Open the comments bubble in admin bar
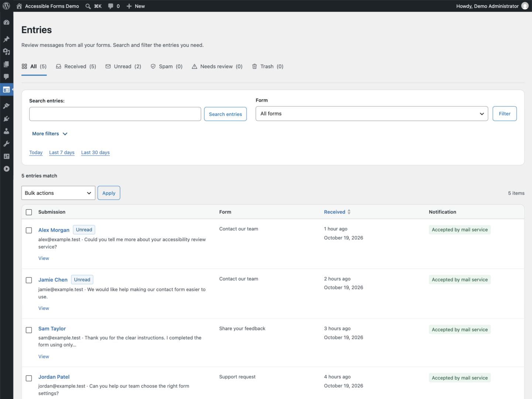This screenshot has width=532, height=399. (x=114, y=6)
